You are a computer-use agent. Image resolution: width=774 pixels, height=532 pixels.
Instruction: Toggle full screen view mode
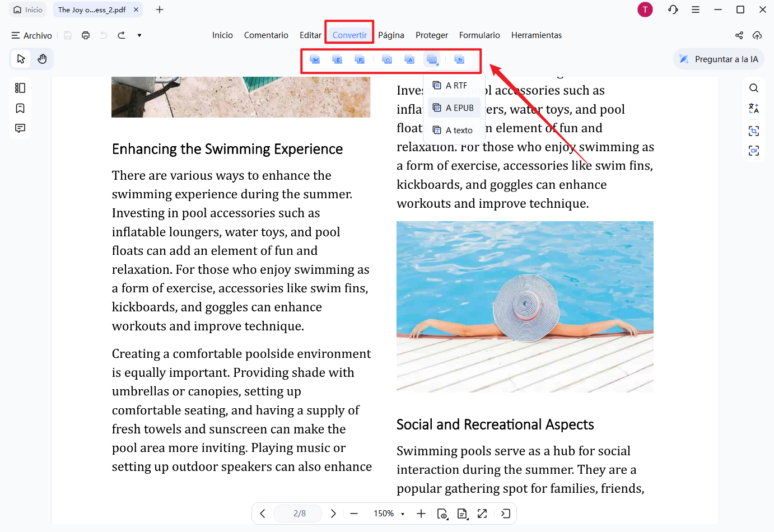coord(482,514)
